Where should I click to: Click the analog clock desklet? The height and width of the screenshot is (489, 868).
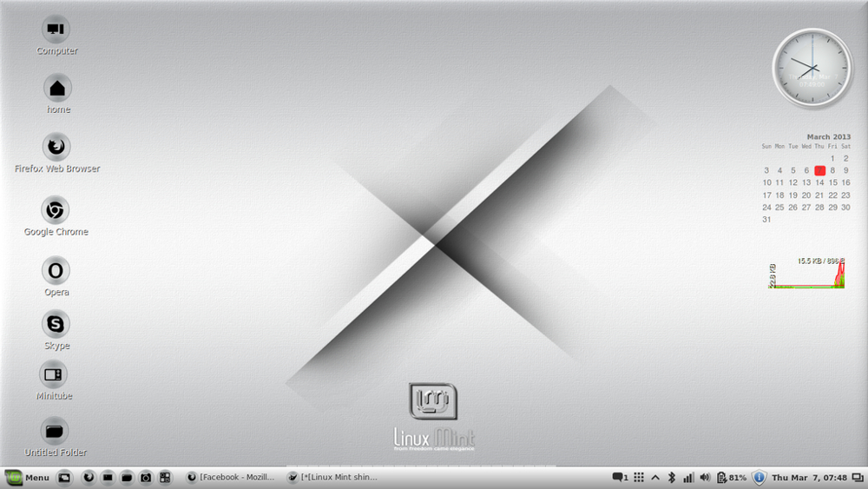click(x=812, y=68)
